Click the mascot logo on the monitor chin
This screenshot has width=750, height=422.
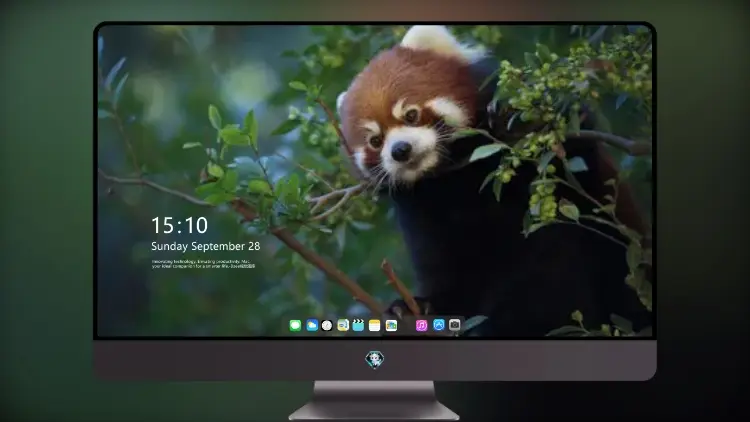tap(375, 359)
